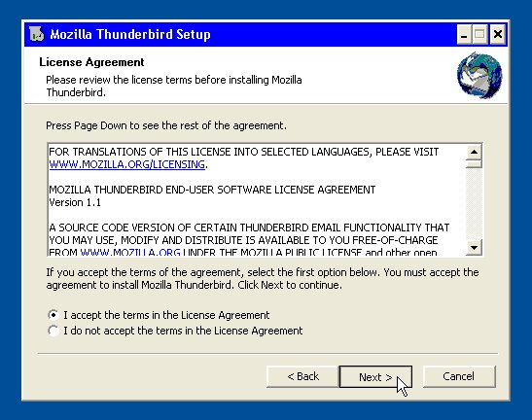Cancel the Thunderbird setup

click(459, 376)
